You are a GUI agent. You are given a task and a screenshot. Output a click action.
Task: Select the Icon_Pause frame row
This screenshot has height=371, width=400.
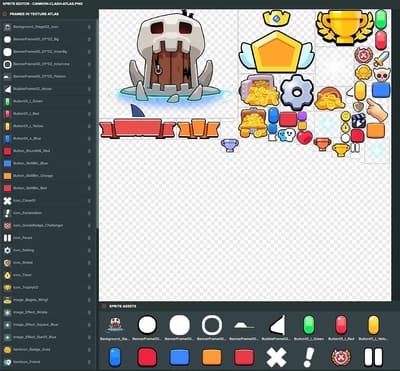pyautogui.click(x=47, y=238)
